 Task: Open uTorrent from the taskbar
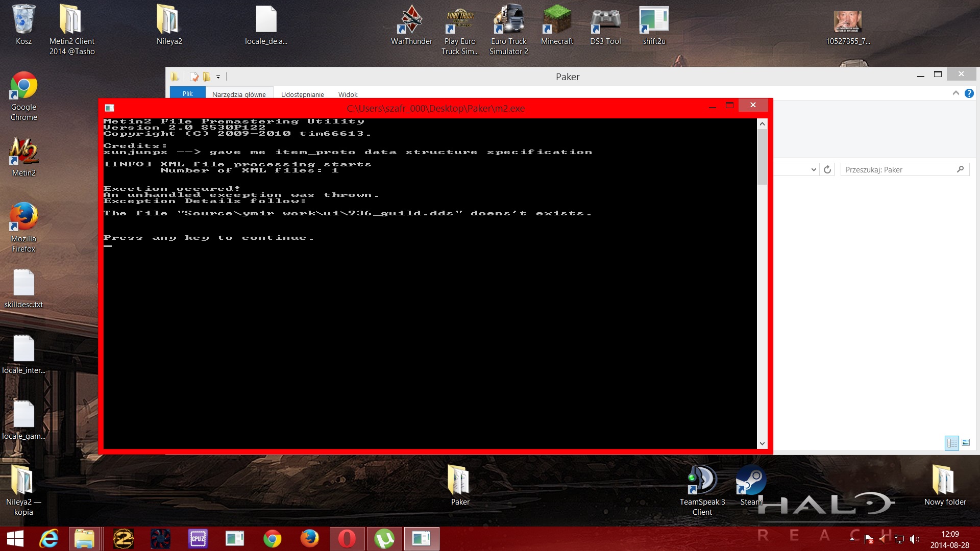pyautogui.click(x=384, y=539)
